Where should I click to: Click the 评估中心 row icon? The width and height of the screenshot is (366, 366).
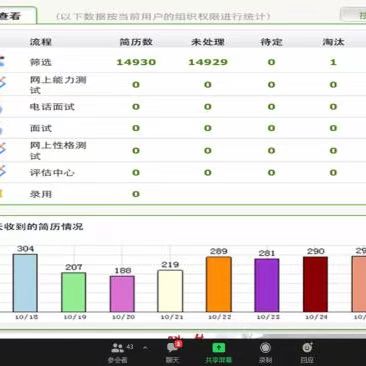pyautogui.click(x=3, y=171)
